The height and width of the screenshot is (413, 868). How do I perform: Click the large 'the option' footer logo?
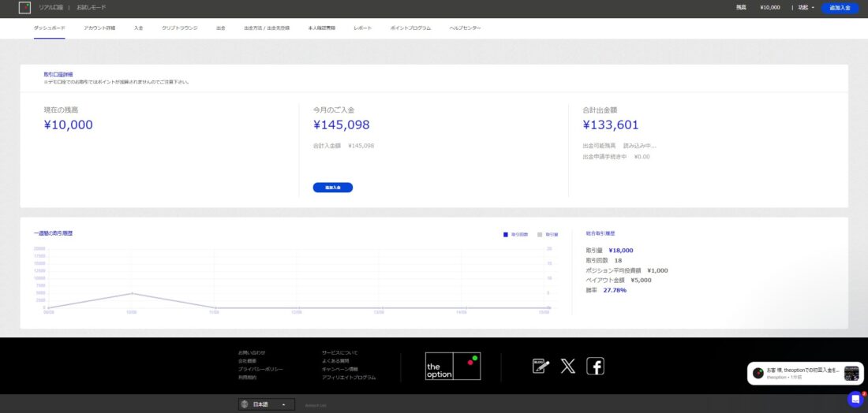coord(453,366)
